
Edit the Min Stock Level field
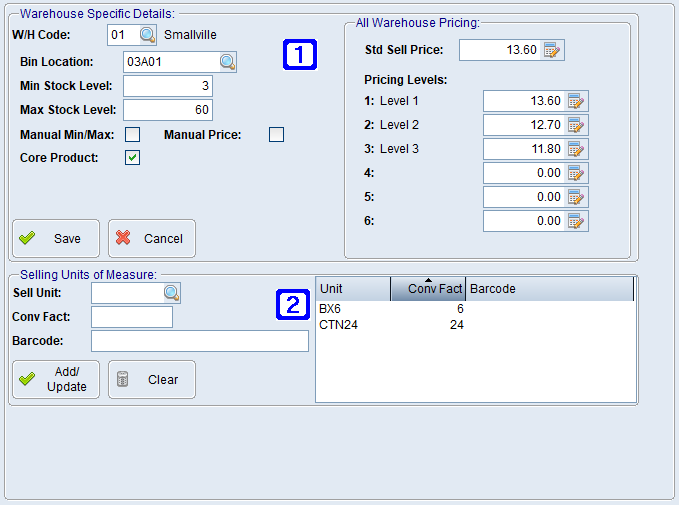click(x=168, y=86)
